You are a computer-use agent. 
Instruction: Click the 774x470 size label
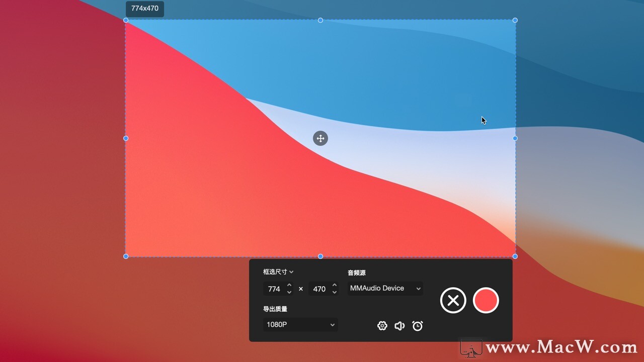point(145,9)
